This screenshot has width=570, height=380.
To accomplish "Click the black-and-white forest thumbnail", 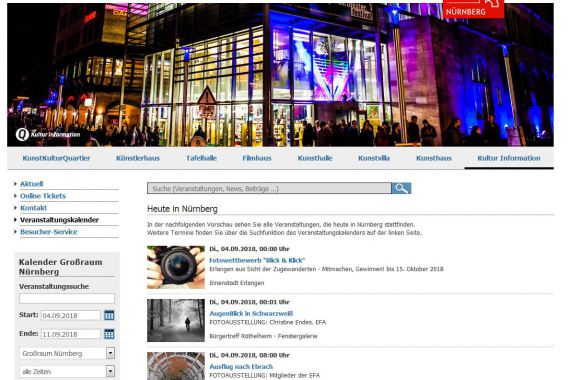I will coord(176,320).
